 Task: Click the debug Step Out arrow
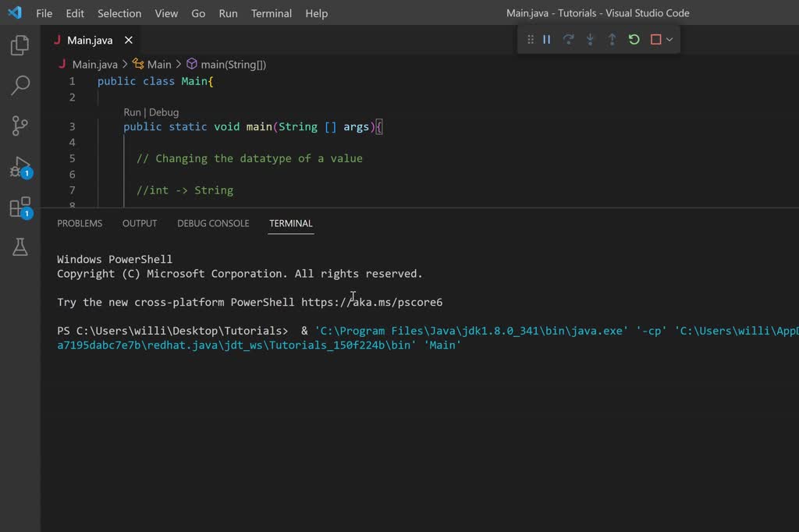613,40
